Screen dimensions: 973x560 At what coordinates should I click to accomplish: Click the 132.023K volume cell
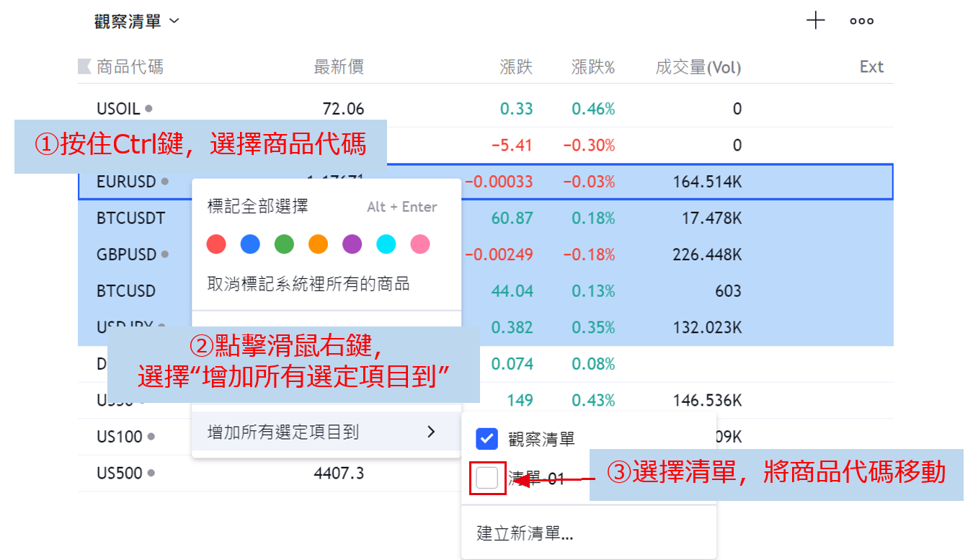[707, 328]
